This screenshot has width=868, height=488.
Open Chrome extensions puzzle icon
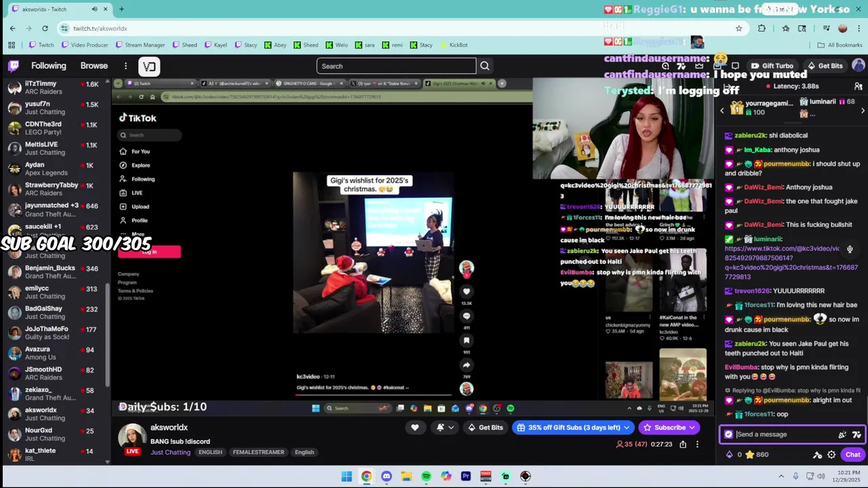point(762,28)
